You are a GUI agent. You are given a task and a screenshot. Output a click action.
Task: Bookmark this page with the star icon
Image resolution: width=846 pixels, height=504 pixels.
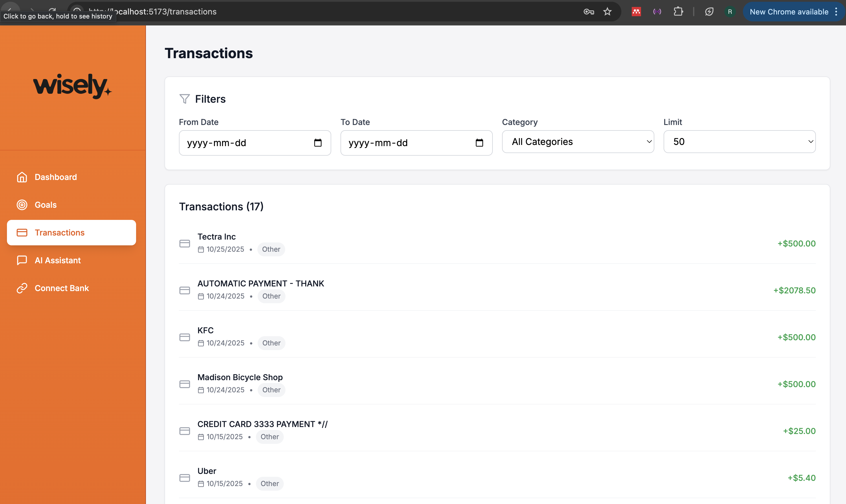coord(607,12)
